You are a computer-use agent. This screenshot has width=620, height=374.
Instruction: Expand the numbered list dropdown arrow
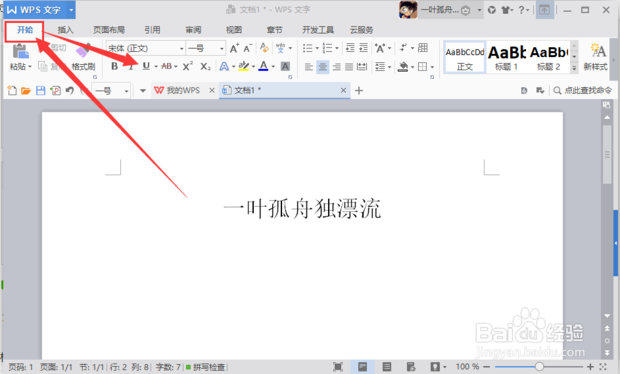point(337,48)
